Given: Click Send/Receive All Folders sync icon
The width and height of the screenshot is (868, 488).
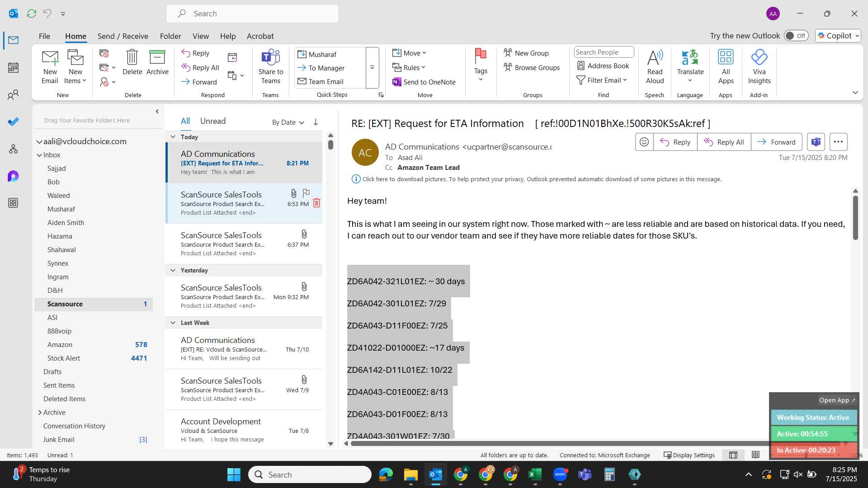Looking at the screenshot, I should click(31, 14).
